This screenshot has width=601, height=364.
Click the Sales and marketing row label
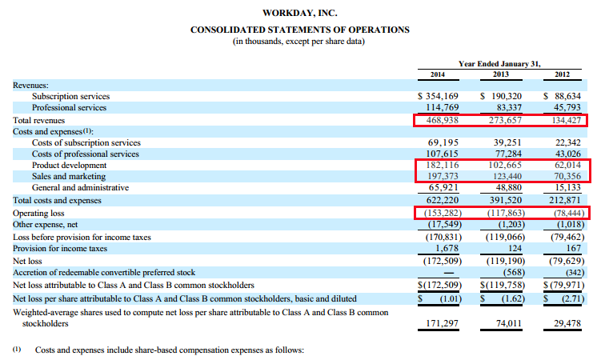click(69, 176)
